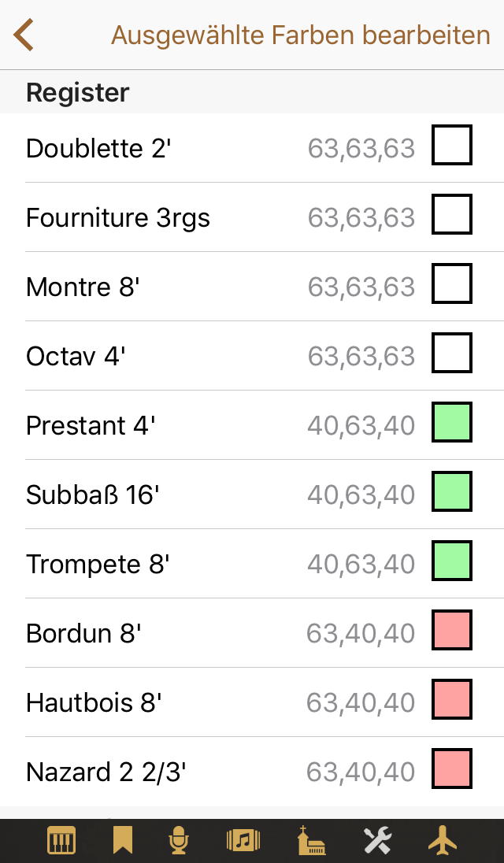Open the music note library tab
Screen dimensions: 504x863
click(243, 841)
